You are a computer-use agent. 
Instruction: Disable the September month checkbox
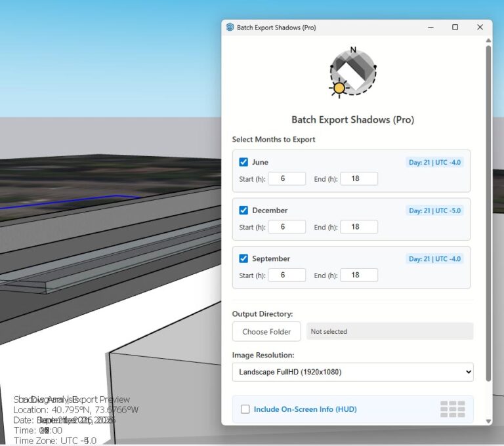[x=243, y=258]
